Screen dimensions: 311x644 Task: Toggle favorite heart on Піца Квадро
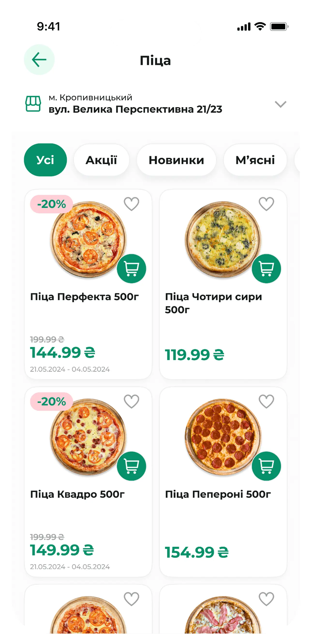point(132,401)
